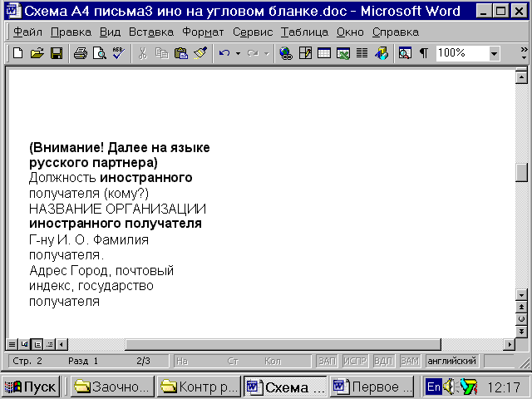
Task: Click on text 'НАЗВАНИЕ ОРГАНИЗАЦИИ'
Action: point(117,209)
